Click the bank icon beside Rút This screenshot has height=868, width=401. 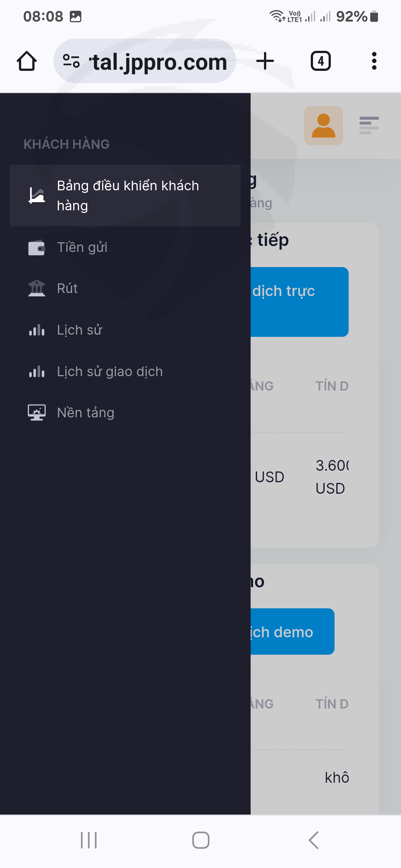(x=37, y=289)
